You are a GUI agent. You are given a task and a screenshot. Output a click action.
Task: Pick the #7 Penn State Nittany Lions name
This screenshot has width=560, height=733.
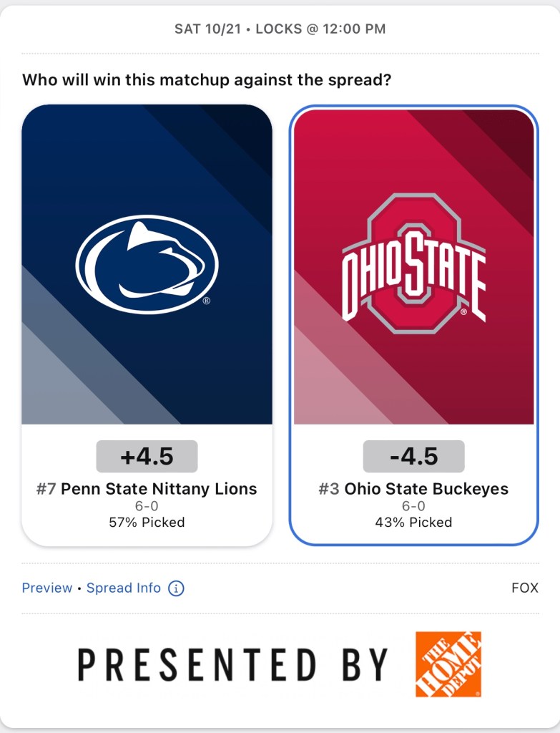(147, 490)
